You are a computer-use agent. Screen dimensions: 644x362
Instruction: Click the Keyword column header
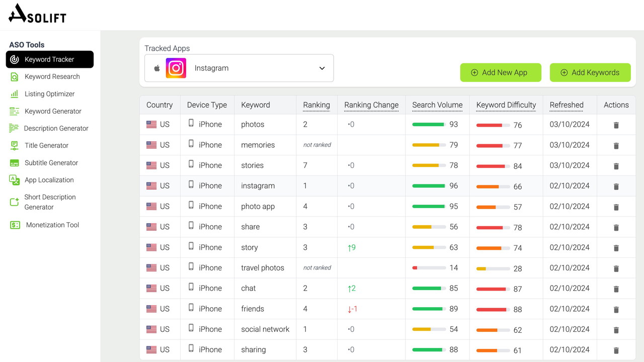[256, 105]
